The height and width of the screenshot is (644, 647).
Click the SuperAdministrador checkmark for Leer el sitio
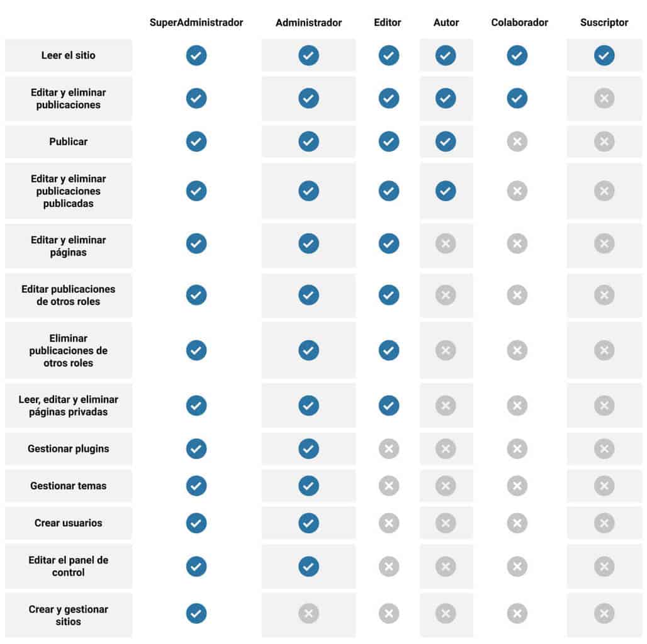(196, 55)
